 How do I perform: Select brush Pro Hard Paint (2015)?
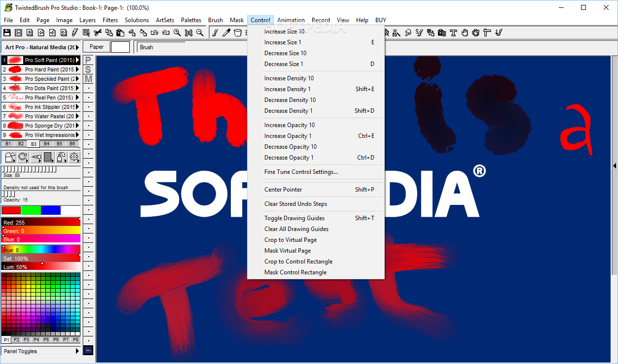tap(41, 69)
